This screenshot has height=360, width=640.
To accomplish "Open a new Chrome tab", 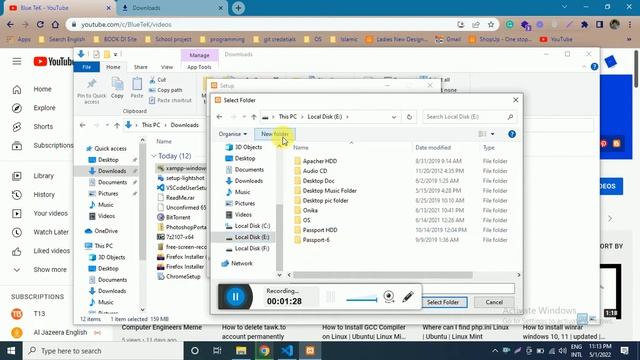I will pos(238,8).
